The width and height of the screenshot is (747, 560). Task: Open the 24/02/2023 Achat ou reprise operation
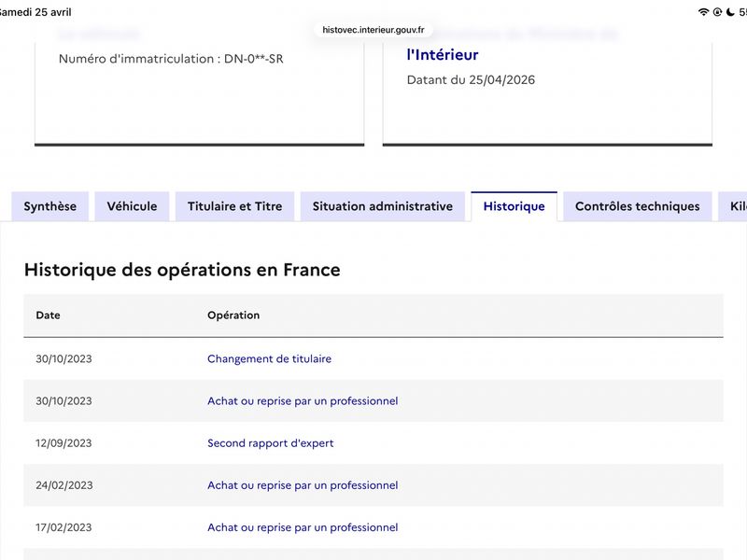[303, 485]
